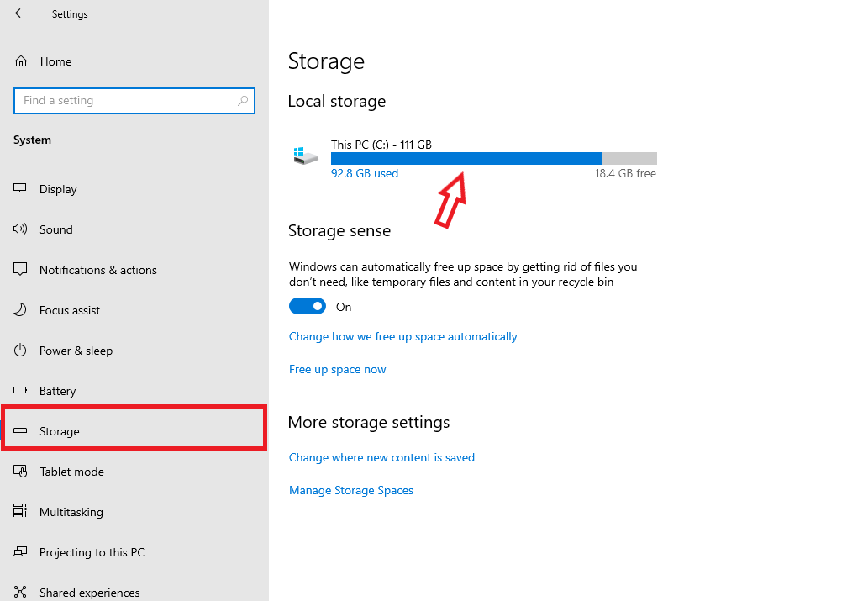
Task: Click Change how we free up space automatically
Action: pyautogui.click(x=403, y=337)
